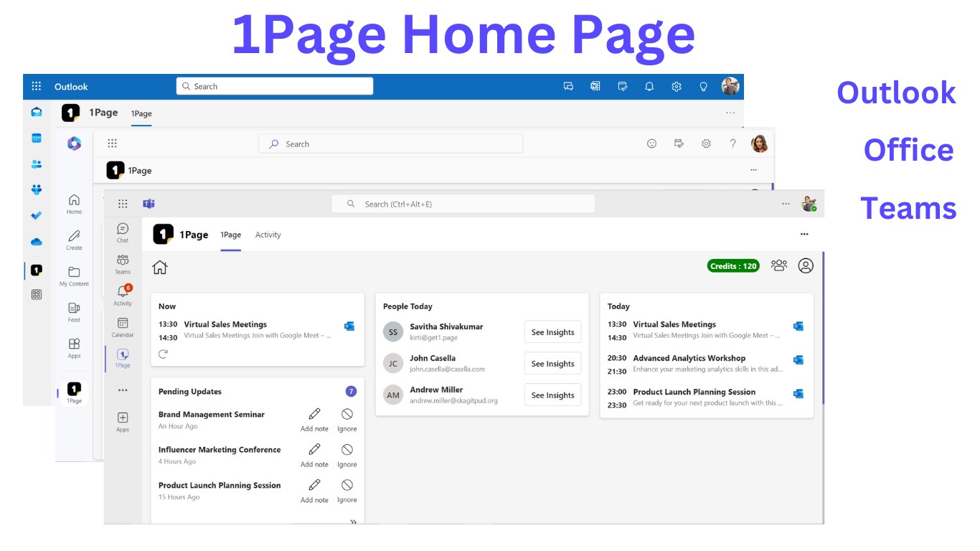See Insights for Andrew Miller

click(x=552, y=395)
